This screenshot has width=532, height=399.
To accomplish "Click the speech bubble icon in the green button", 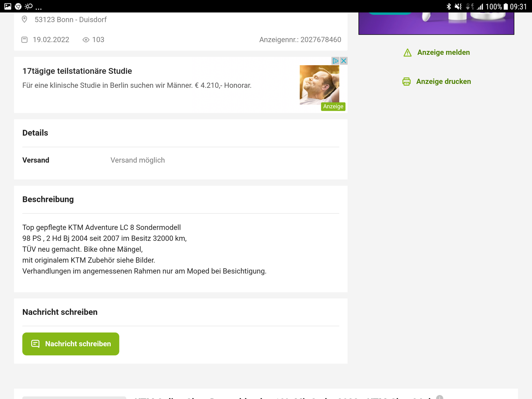I will pos(35,343).
